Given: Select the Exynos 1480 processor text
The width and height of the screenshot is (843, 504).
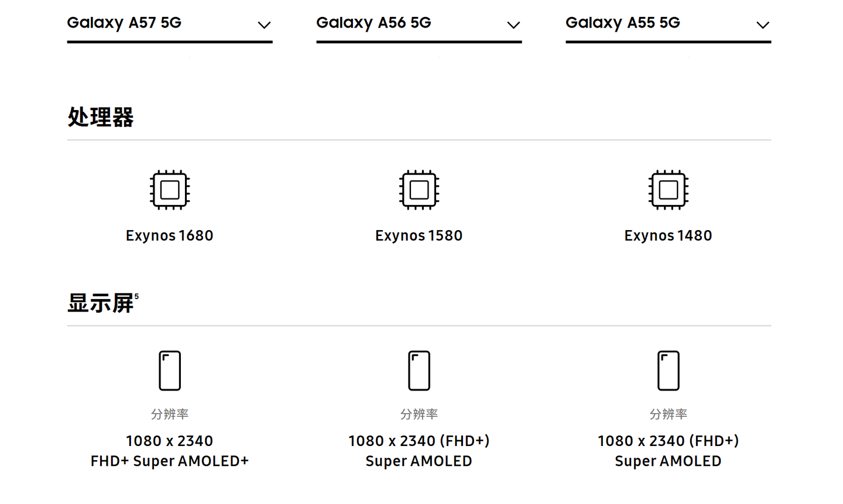Looking at the screenshot, I should (x=669, y=235).
